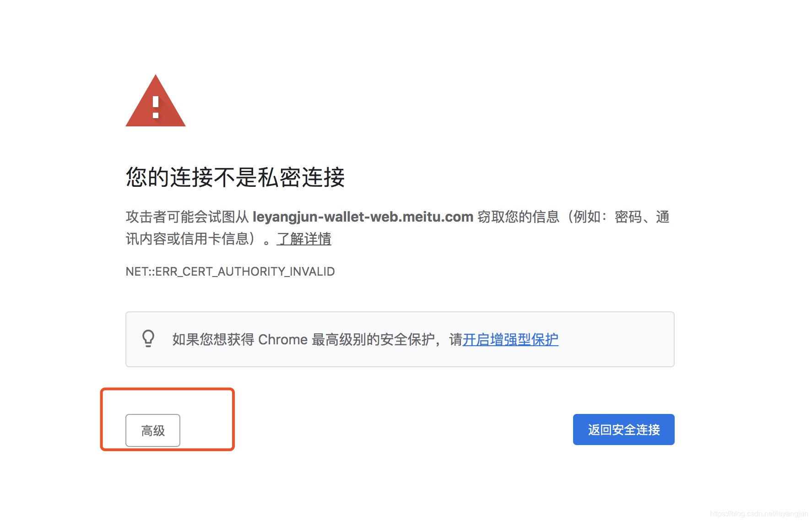Click the 返回安全连接 button
The height and width of the screenshot is (522, 812).
click(x=623, y=430)
